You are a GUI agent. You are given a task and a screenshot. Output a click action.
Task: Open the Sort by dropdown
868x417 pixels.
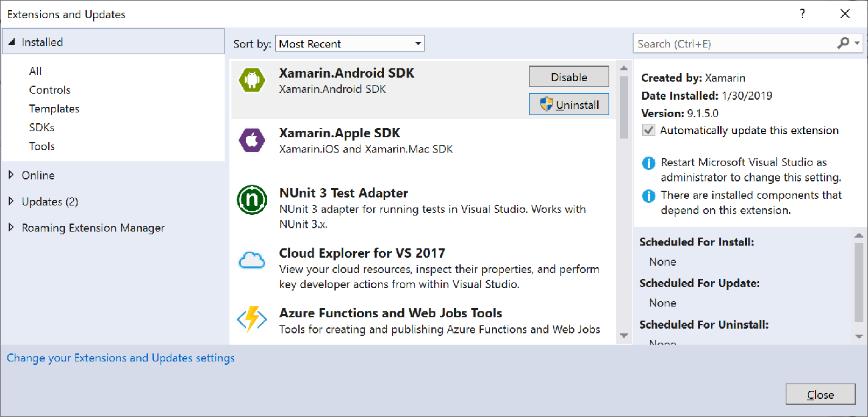point(350,44)
